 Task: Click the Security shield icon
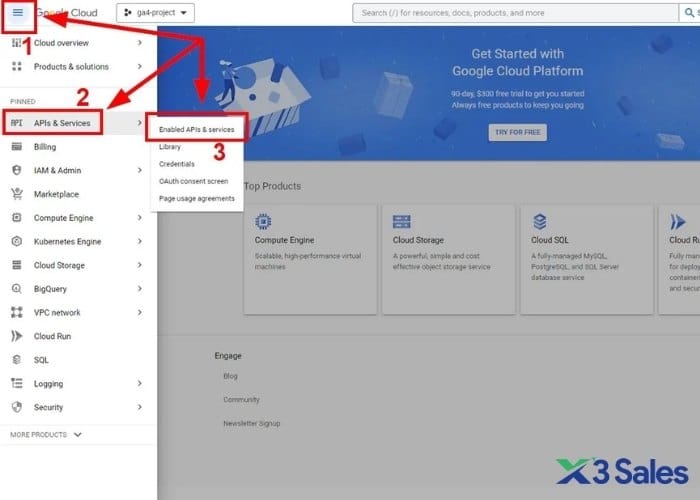17,407
